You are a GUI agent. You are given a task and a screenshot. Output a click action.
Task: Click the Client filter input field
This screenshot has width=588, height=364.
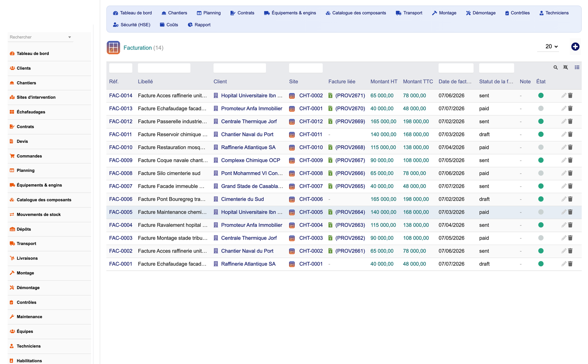pyautogui.click(x=240, y=68)
